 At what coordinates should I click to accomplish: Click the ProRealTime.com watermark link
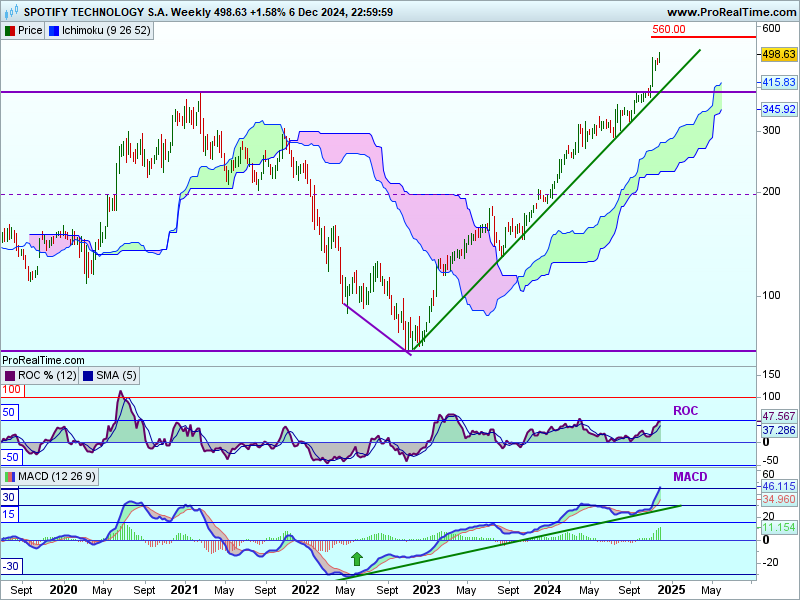coord(43,360)
